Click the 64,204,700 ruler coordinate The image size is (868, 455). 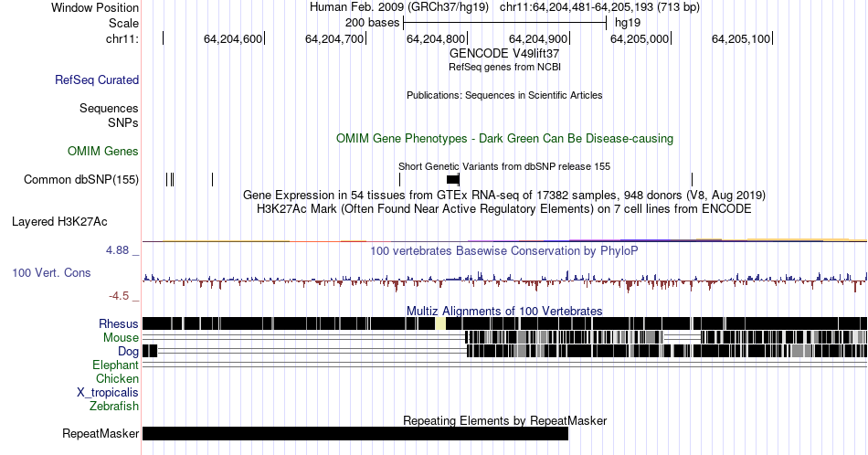[334, 38]
